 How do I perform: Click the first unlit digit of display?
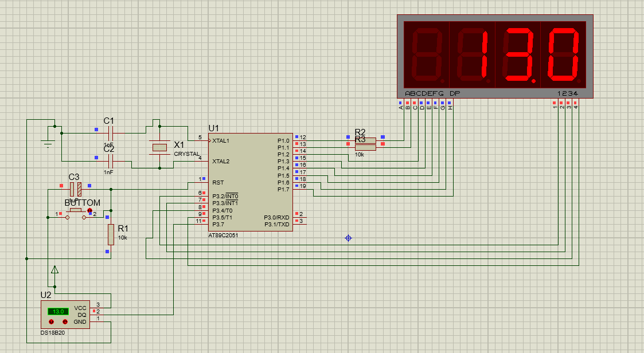(x=427, y=56)
